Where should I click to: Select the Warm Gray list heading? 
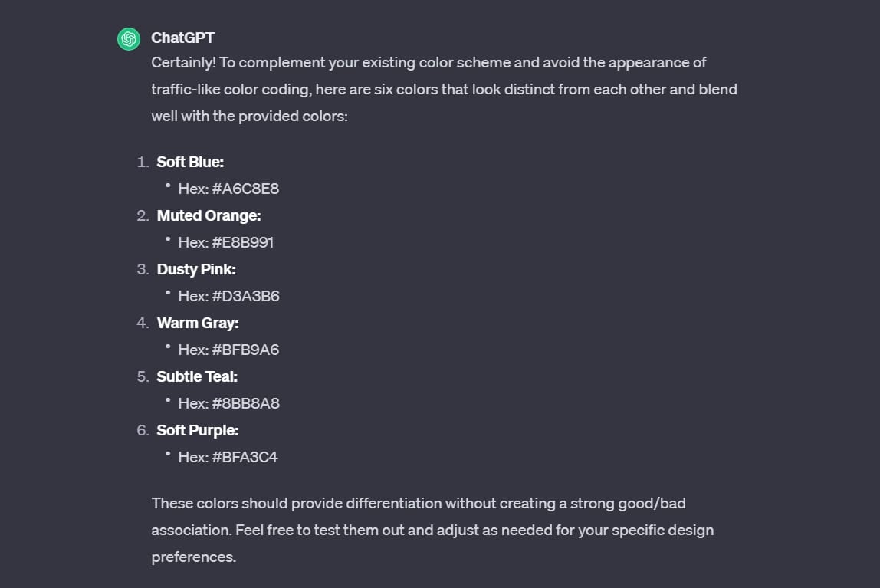(198, 323)
